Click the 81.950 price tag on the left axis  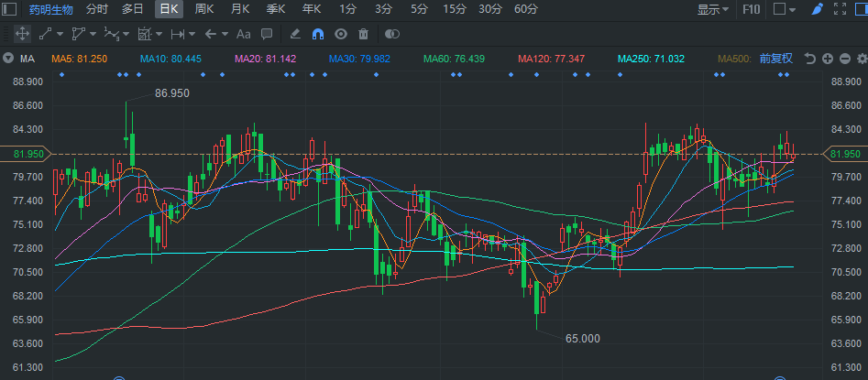(25, 154)
